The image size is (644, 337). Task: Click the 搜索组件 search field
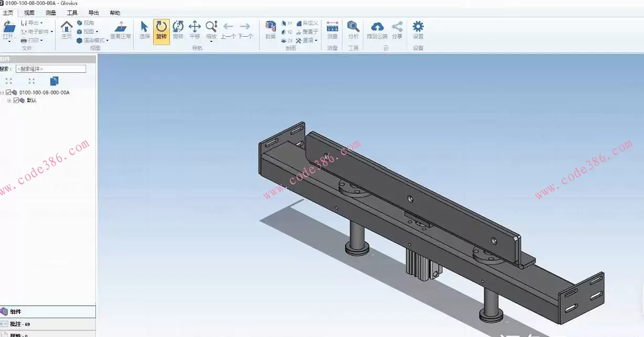click(x=51, y=69)
